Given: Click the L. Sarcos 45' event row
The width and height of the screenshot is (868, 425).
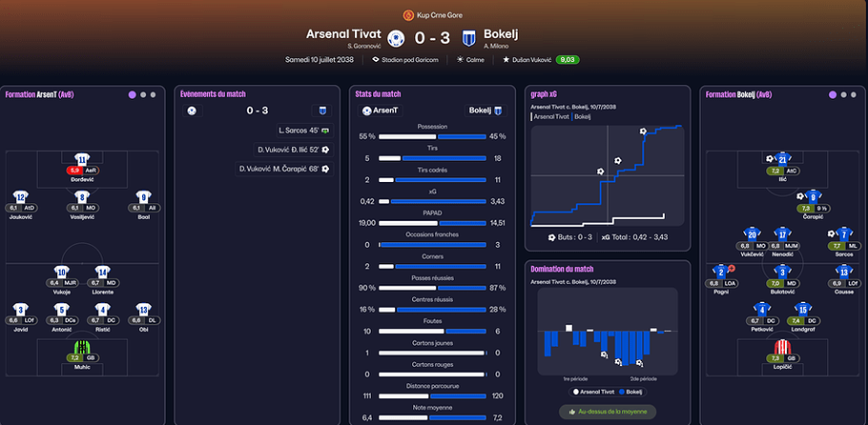Looking at the screenshot, I should point(305,131).
